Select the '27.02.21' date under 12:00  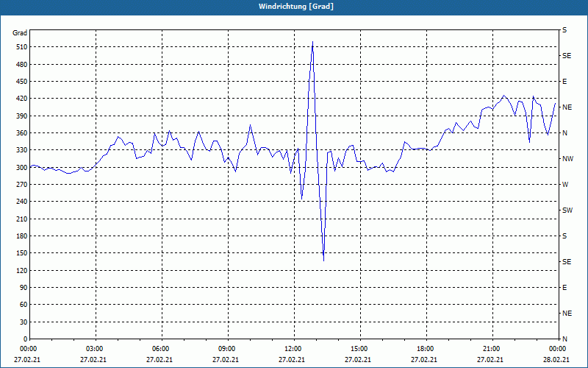[292, 360]
